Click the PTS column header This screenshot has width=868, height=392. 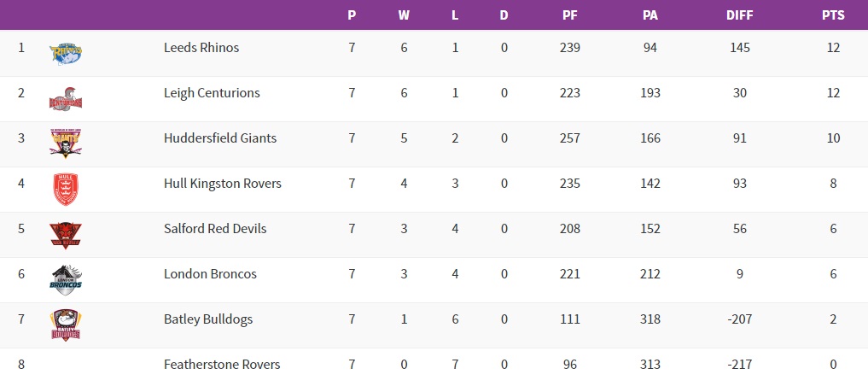tap(833, 15)
